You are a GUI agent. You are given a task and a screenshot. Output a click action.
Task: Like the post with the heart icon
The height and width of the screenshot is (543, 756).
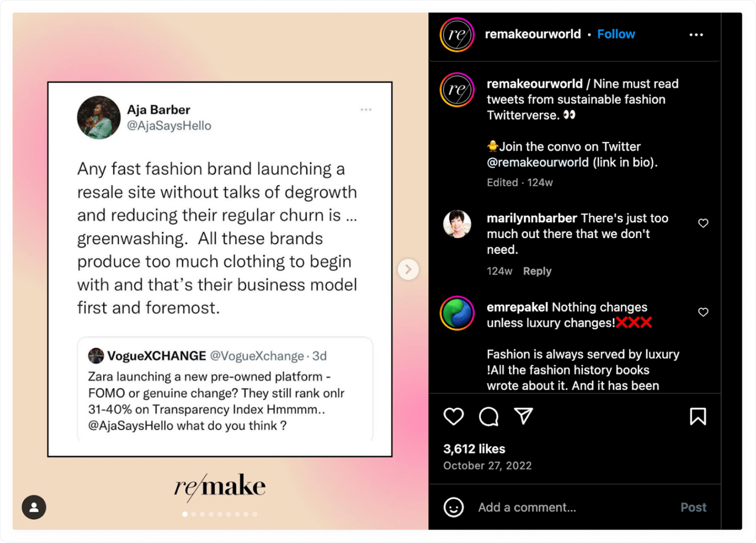[454, 417]
